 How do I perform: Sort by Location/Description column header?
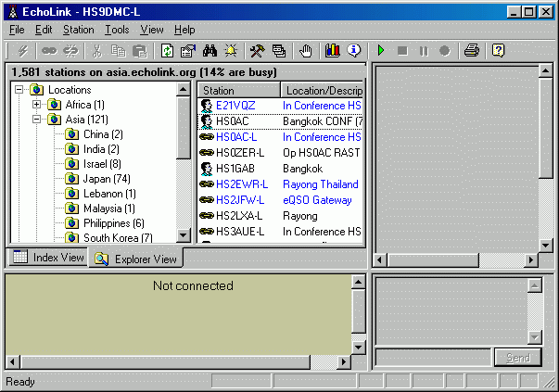tap(323, 90)
